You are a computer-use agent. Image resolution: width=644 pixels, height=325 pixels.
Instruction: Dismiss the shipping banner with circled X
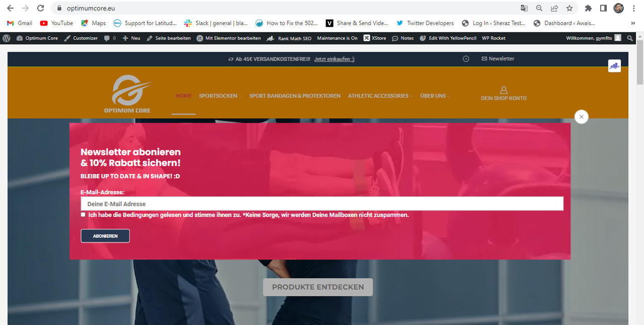click(466, 59)
